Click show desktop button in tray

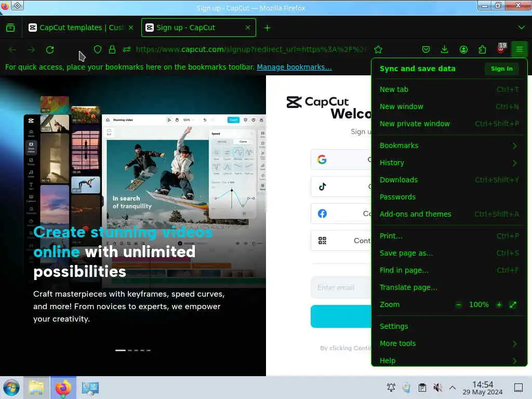[x=518, y=387]
